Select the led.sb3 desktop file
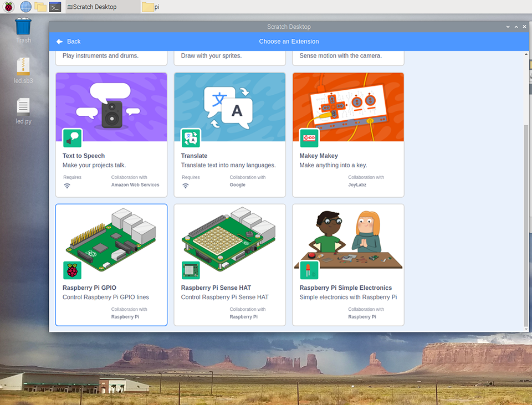 click(23, 70)
